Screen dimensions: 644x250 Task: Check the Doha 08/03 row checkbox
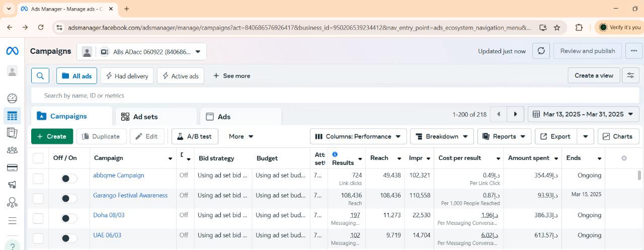(x=38, y=218)
